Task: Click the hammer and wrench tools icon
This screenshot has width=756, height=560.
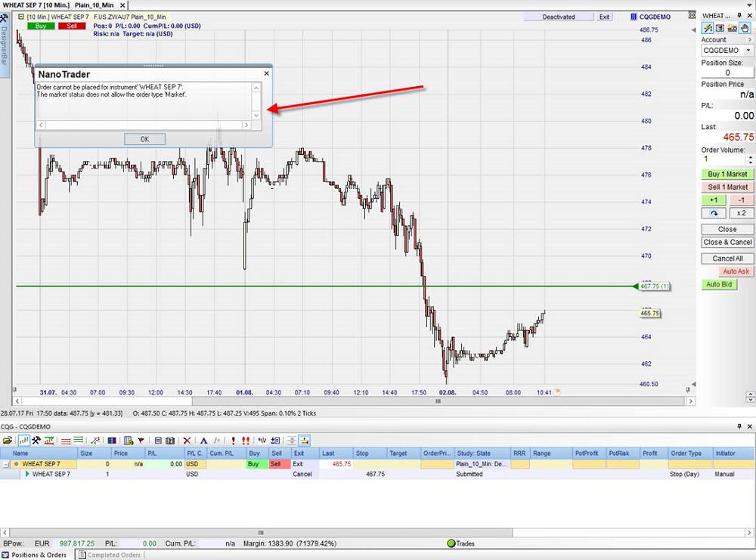Action: [36, 440]
